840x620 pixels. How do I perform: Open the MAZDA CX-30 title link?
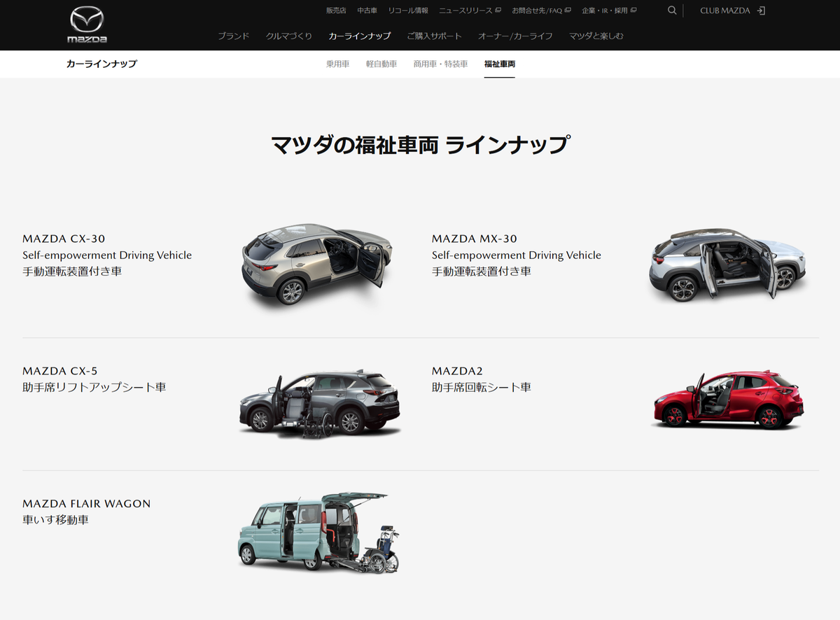(x=64, y=239)
